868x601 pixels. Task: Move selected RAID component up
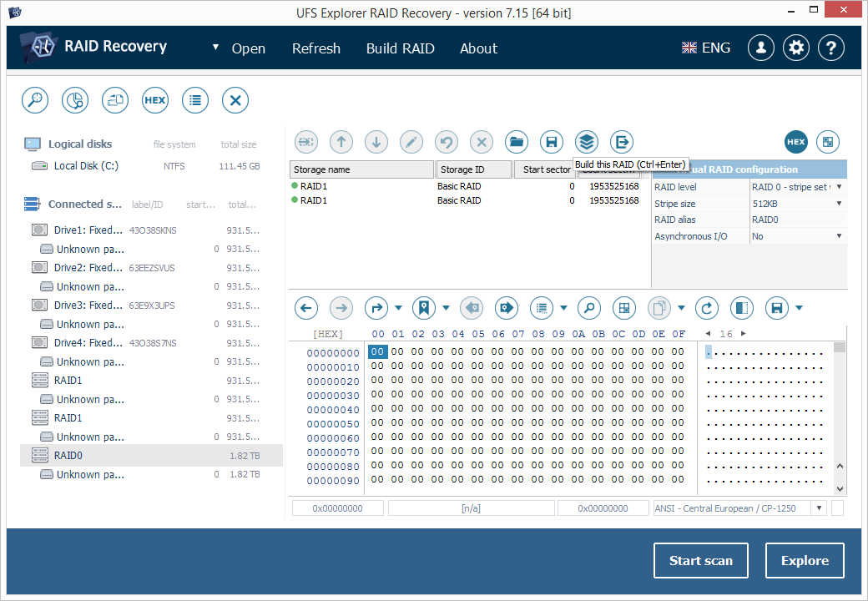point(341,142)
